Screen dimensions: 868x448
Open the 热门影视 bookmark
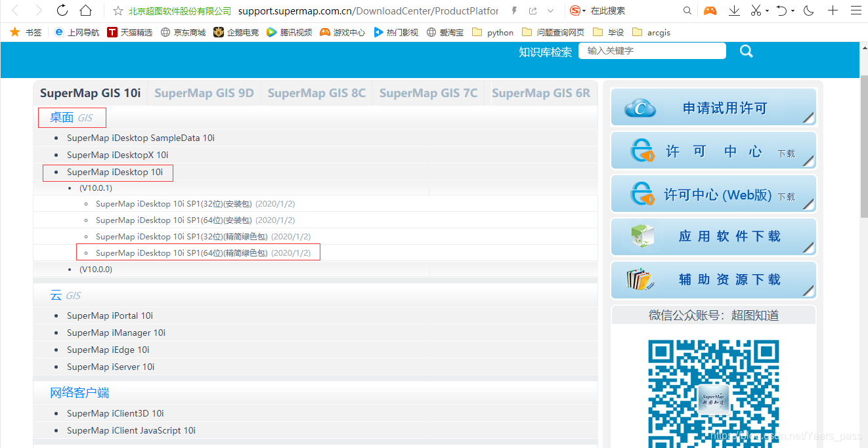coord(396,32)
